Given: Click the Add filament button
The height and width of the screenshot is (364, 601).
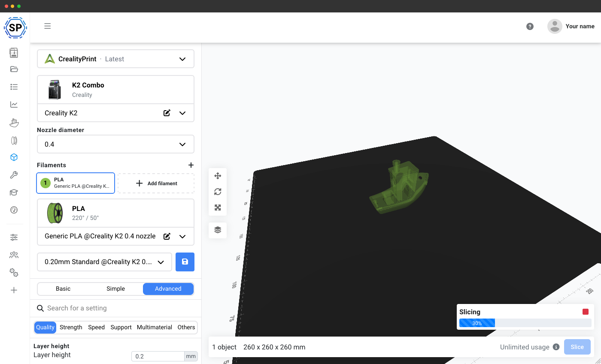Looking at the screenshot, I should (156, 184).
